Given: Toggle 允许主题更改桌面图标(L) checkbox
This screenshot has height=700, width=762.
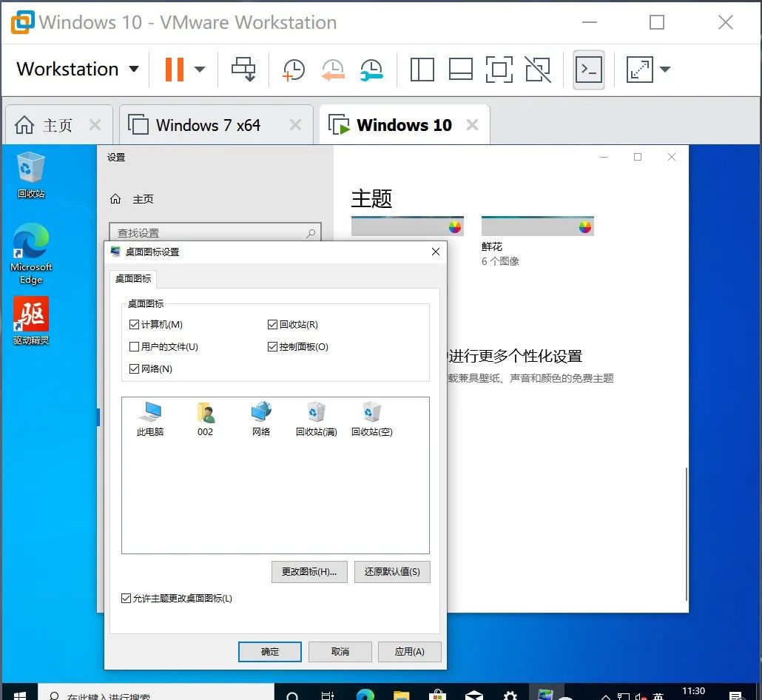Looking at the screenshot, I should click(x=127, y=598).
